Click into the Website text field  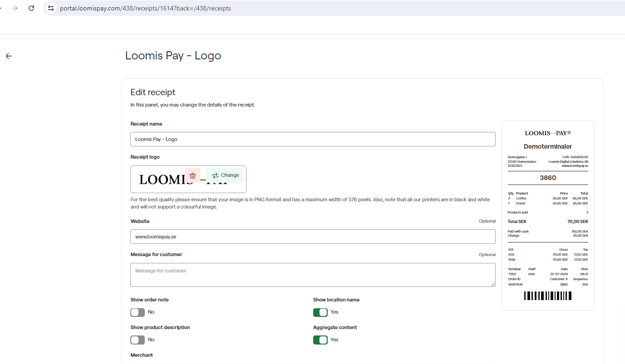[x=312, y=237]
